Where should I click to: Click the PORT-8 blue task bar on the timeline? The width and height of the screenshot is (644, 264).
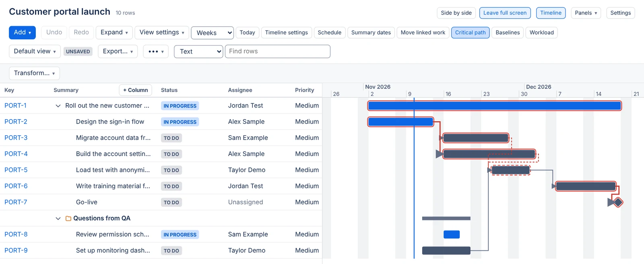452,235
